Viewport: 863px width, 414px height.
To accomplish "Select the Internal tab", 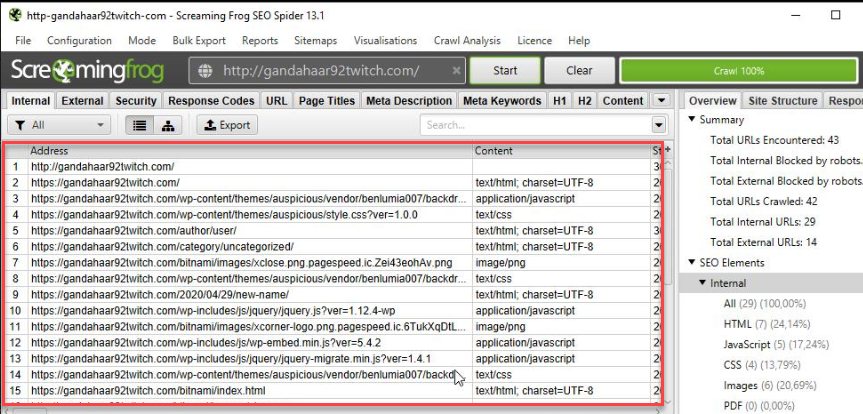I will [x=31, y=101].
